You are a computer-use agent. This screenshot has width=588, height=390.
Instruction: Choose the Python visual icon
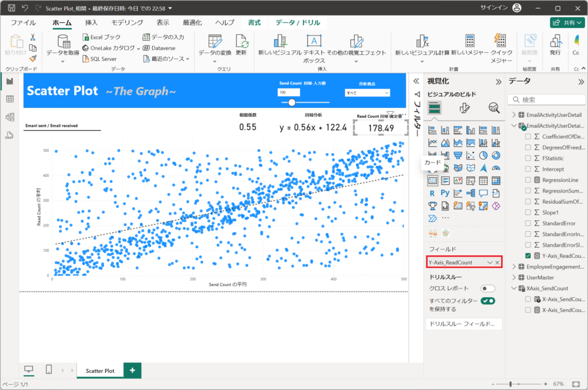pos(446,193)
